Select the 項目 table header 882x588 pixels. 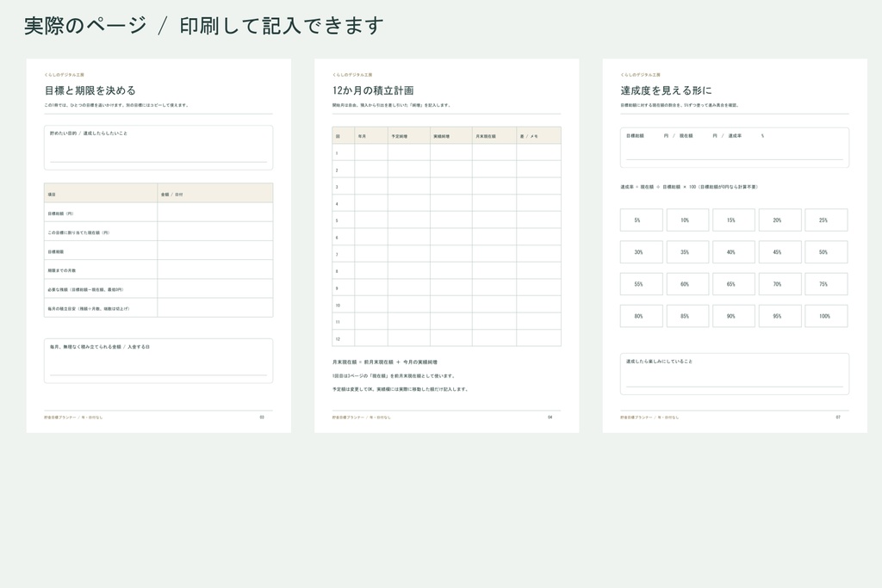[101, 193]
